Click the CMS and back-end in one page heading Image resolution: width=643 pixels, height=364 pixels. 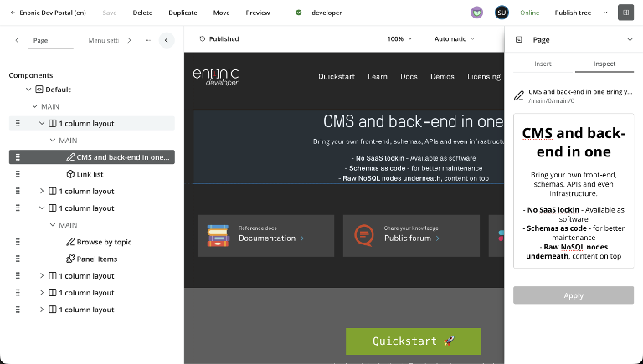coord(413,121)
